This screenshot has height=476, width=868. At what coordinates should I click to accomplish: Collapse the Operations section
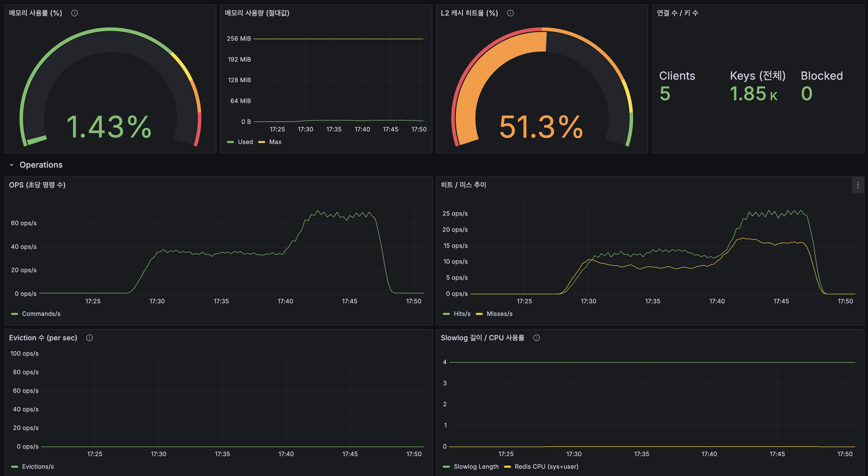coord(11,165)
